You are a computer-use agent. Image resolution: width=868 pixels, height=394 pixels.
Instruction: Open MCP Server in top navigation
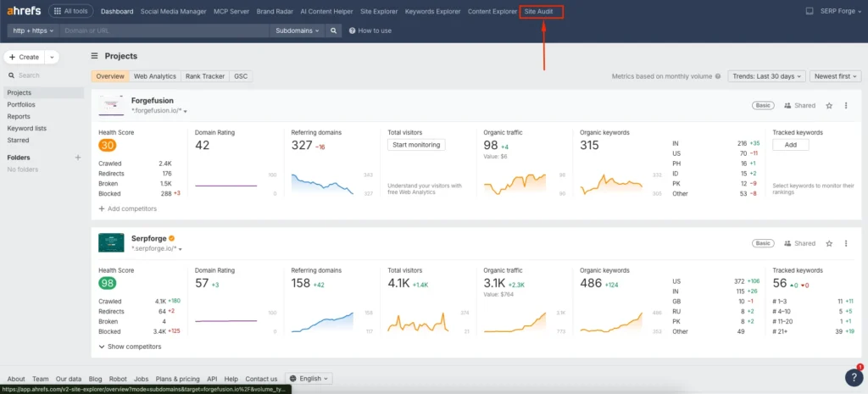click(231, 11)
